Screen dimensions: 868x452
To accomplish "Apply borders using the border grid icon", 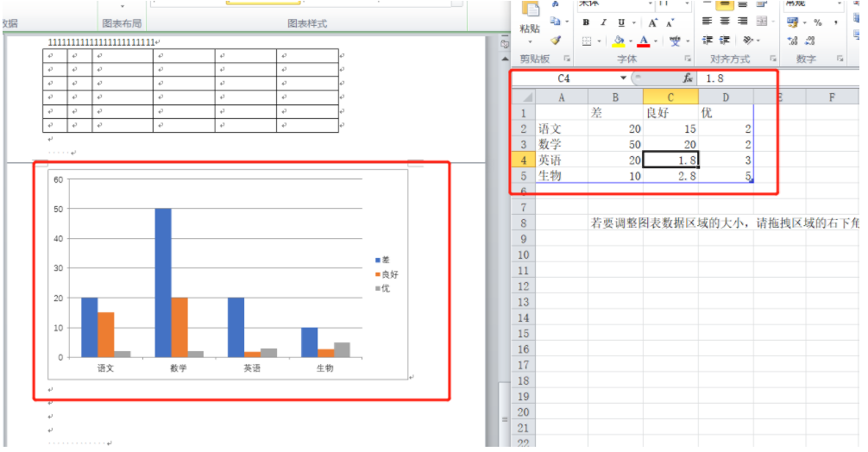I will pos(587,41).
